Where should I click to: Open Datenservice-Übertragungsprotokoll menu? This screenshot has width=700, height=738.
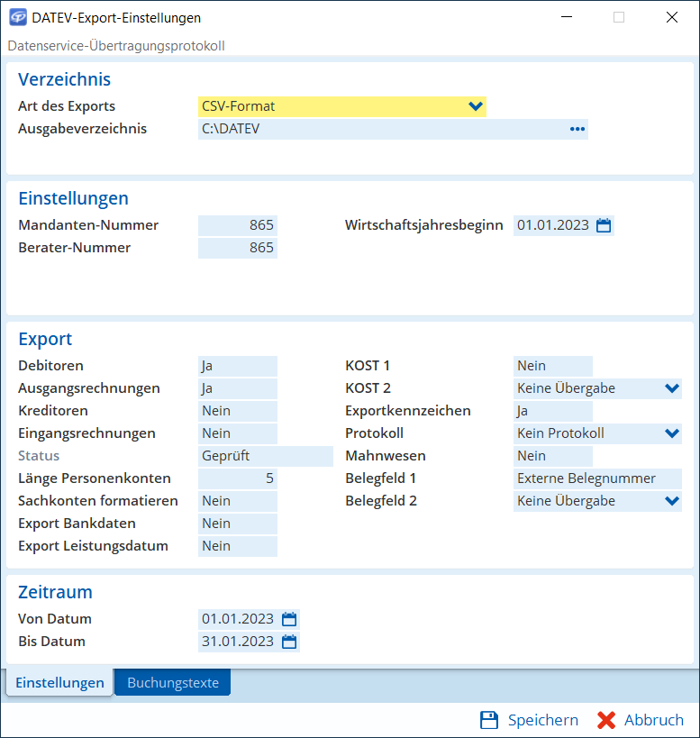(116, 45)
